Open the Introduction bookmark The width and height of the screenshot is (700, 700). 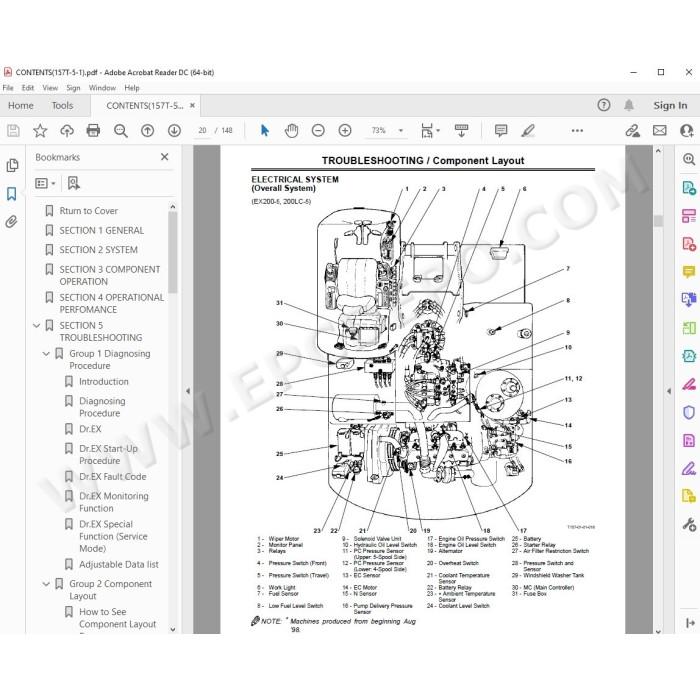pos(104,381)
